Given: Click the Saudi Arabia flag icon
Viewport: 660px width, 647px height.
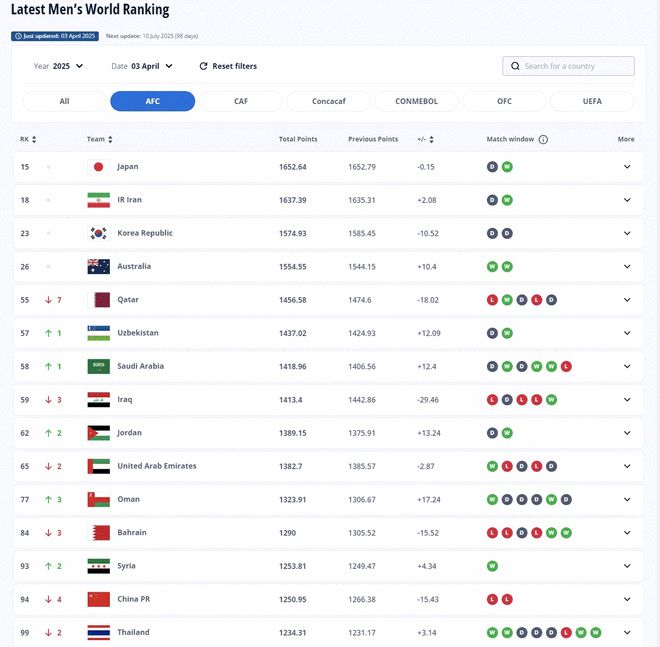Looking at the screenshot, I should [x=98, y=366].
